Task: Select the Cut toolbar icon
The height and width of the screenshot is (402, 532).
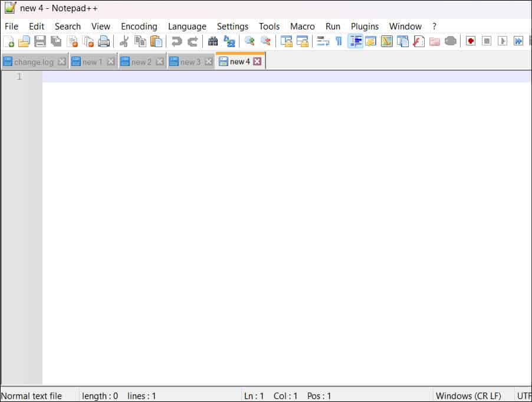Action: pyautogui.click(x=125, y=41)
